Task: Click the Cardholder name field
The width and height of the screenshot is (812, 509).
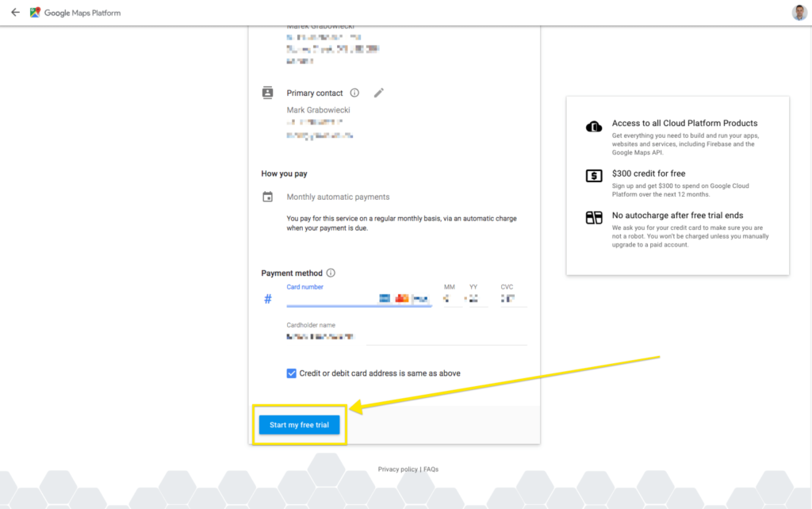Action: tap(407, 337)
